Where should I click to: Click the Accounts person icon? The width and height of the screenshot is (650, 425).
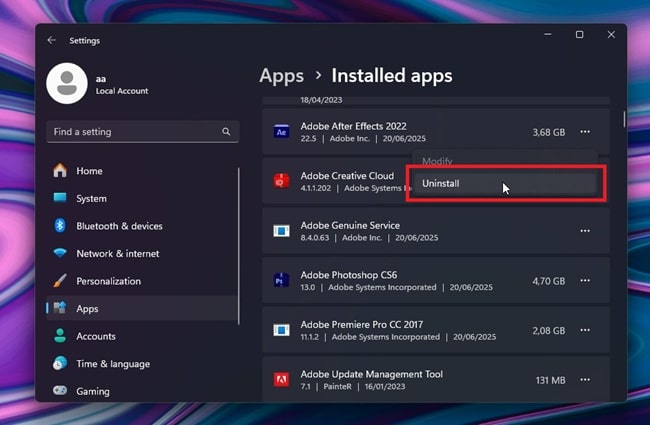tap(60, 336)
